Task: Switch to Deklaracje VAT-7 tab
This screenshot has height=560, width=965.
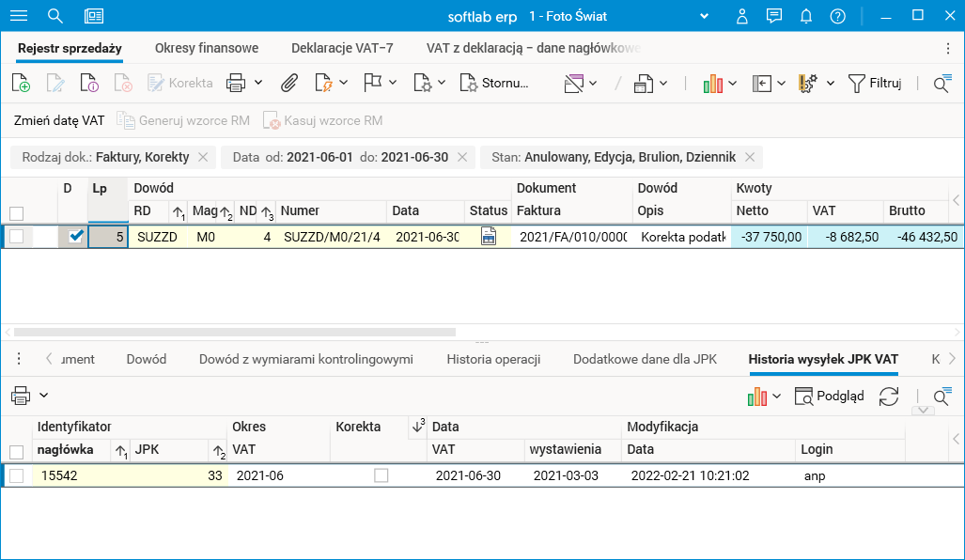Action: [x=342, y=48]
